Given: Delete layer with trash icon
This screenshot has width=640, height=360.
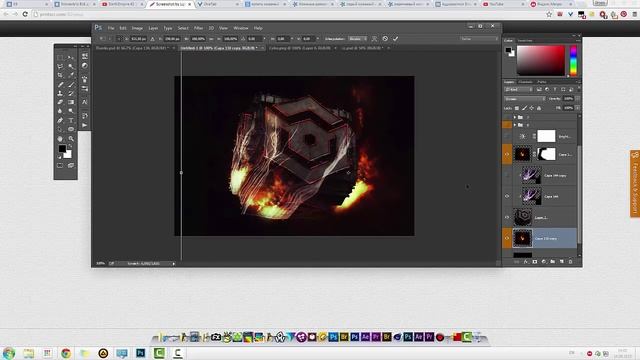Looking at the screenshot, I should 571,262.
